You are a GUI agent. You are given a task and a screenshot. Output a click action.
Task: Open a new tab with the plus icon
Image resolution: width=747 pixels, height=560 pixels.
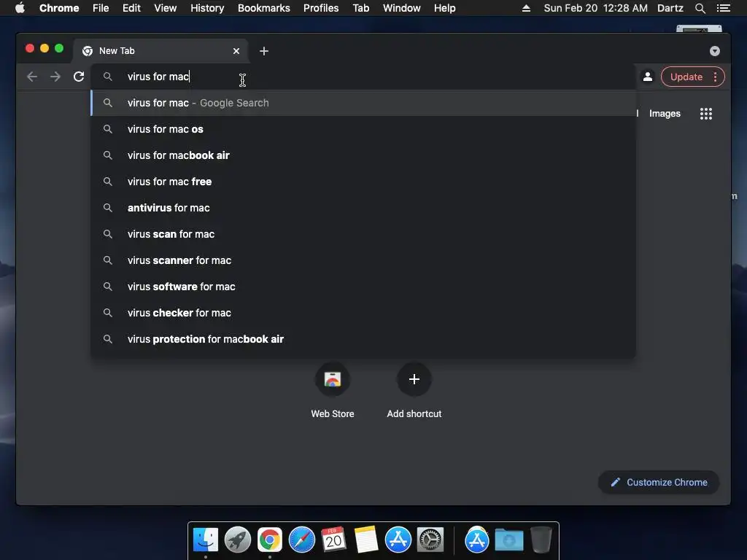pyautogui.click(x=264, y=51)
